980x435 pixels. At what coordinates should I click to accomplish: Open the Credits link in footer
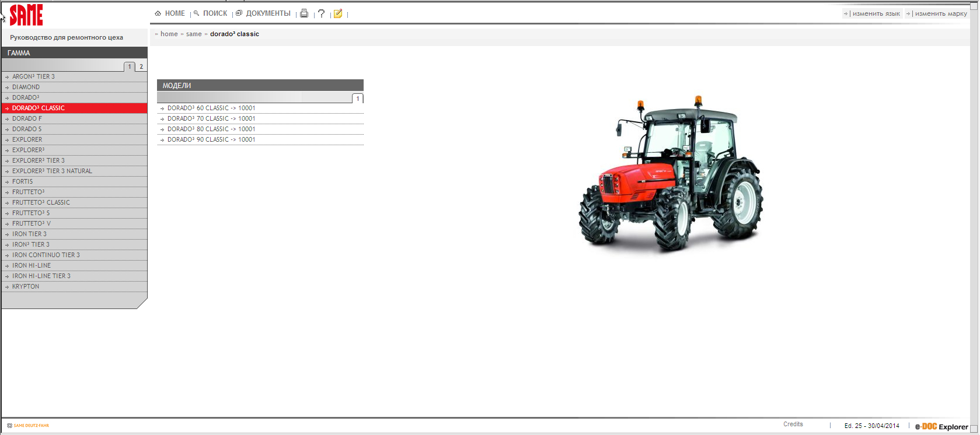pos(793,425)
